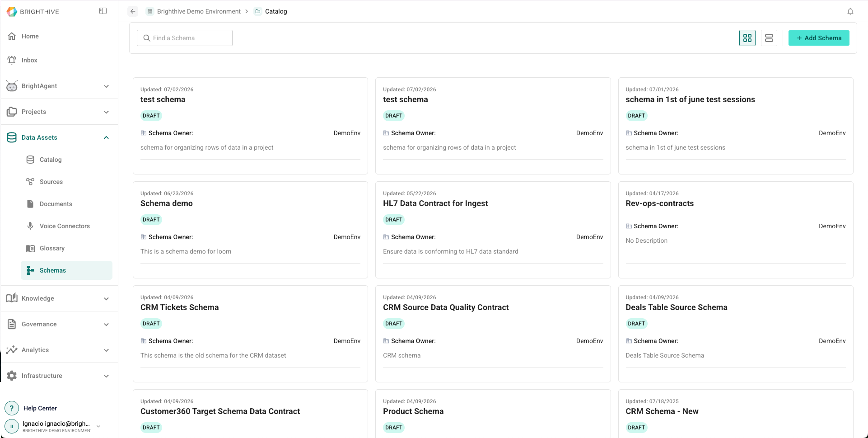Open schema in 1st of june test sessions
The image size is (868, 438).
pos(690,99)
